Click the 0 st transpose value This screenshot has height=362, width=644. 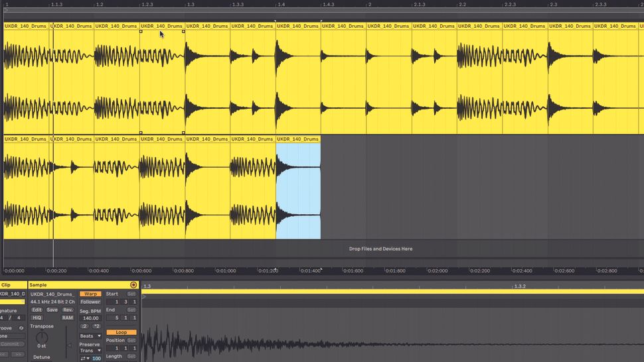click(41, 346)
